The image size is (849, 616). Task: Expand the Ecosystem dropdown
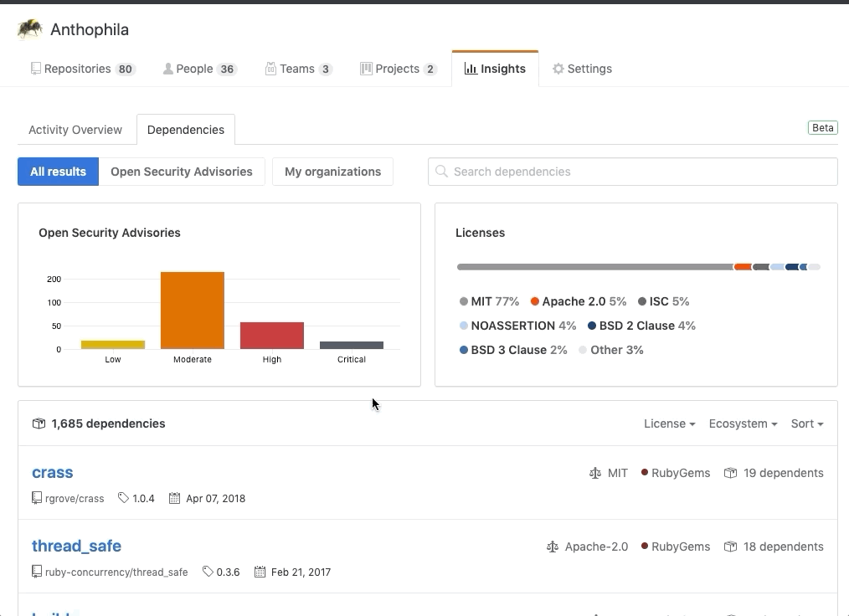coord(743,423)
